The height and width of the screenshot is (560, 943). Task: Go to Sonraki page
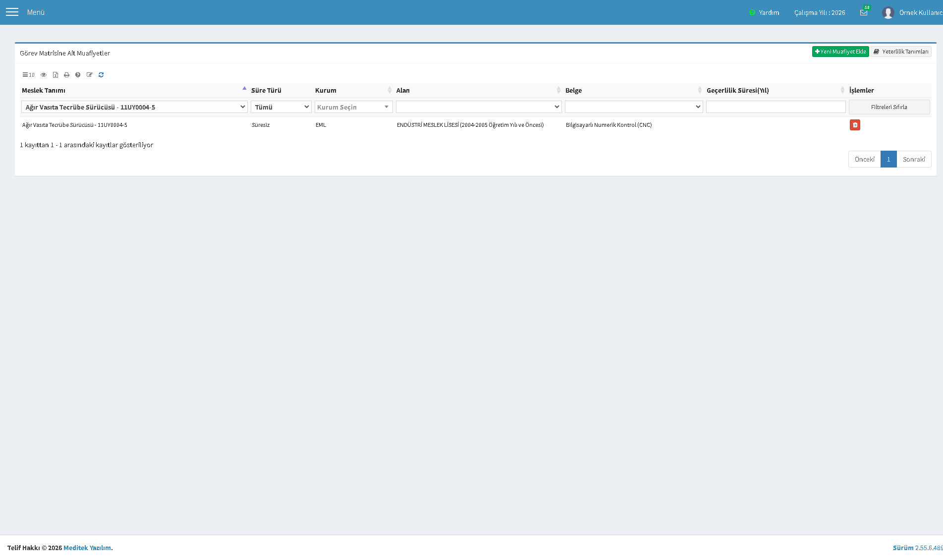pos(914,159)
